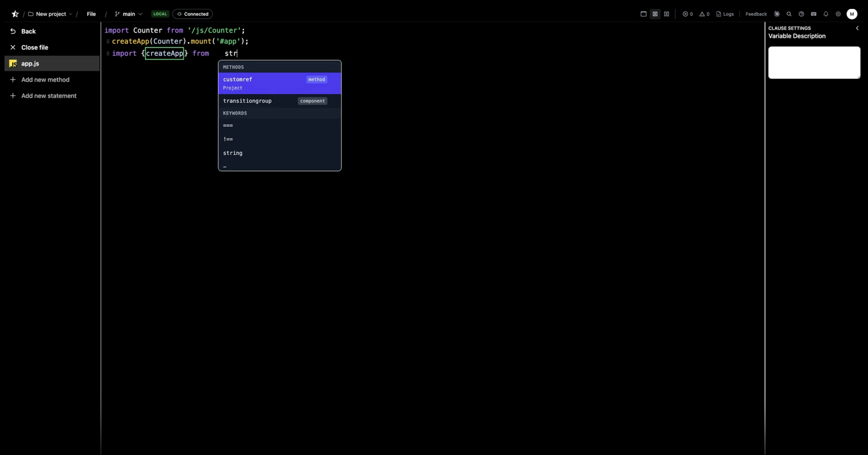Click the LOCAL environment badge

(x=160, y=14)
